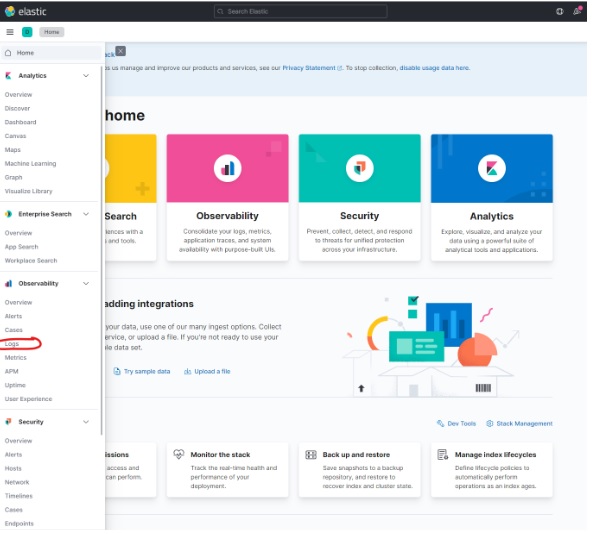Collapse the Observability section chevron

[86, 284]
